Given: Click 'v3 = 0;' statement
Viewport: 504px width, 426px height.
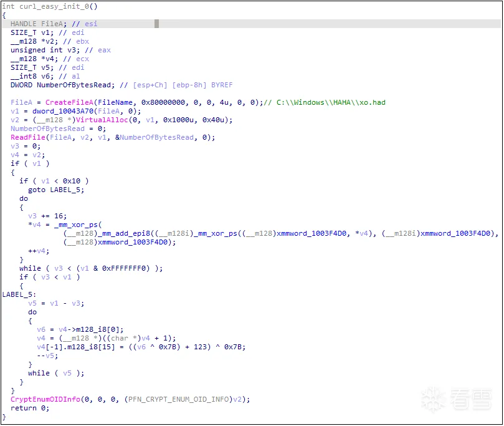Looking at the screenshot, I should 26,146.
